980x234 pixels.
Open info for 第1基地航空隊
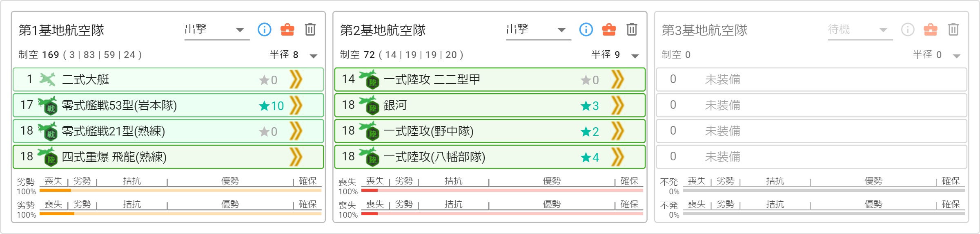[264, 29]
